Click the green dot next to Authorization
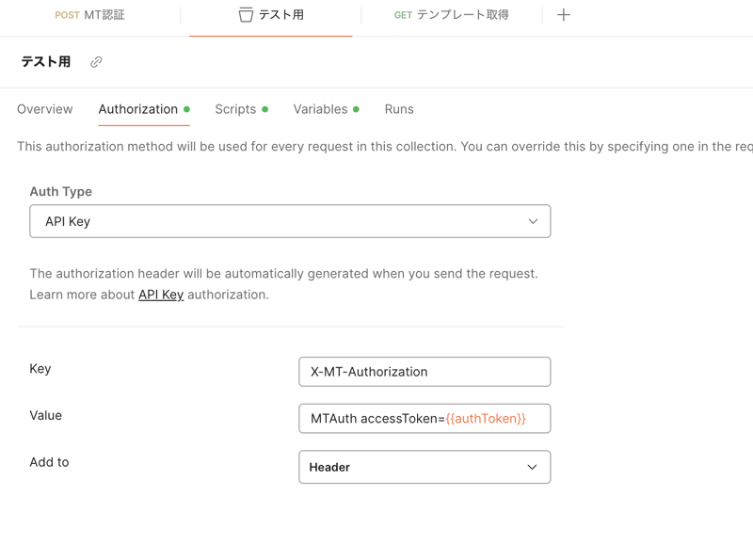Screen dimensions: 753x560 (x=187, y=109)
